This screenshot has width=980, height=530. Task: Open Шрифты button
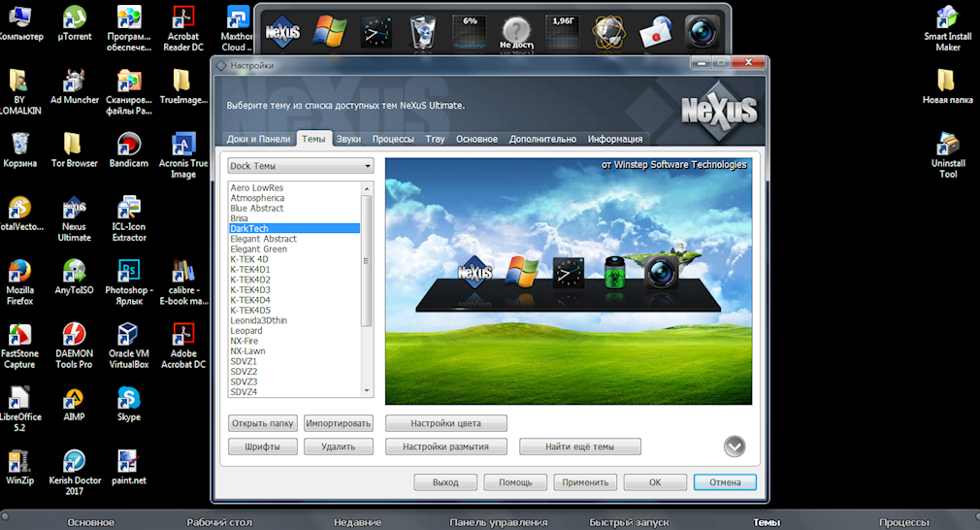click(263, 447)
